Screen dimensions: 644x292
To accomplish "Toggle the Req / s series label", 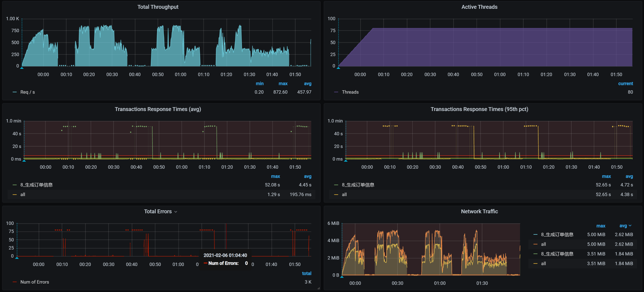I will [x=27, y=92].
